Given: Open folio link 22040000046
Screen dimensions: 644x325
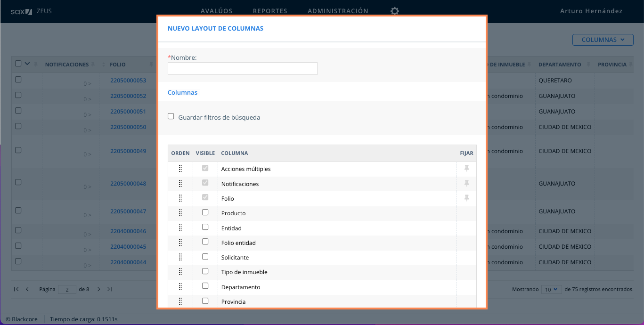Looking at the screenshot, I should (128, 231).
